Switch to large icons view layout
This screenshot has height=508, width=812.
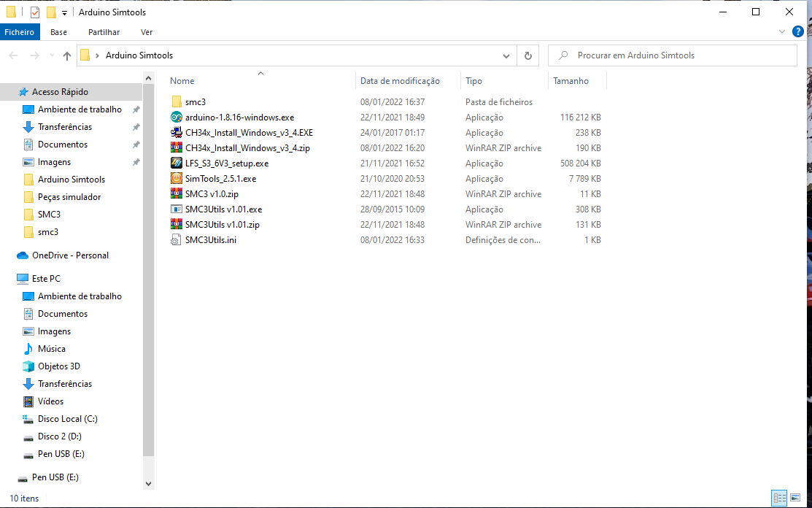click(x=795, y=498)
